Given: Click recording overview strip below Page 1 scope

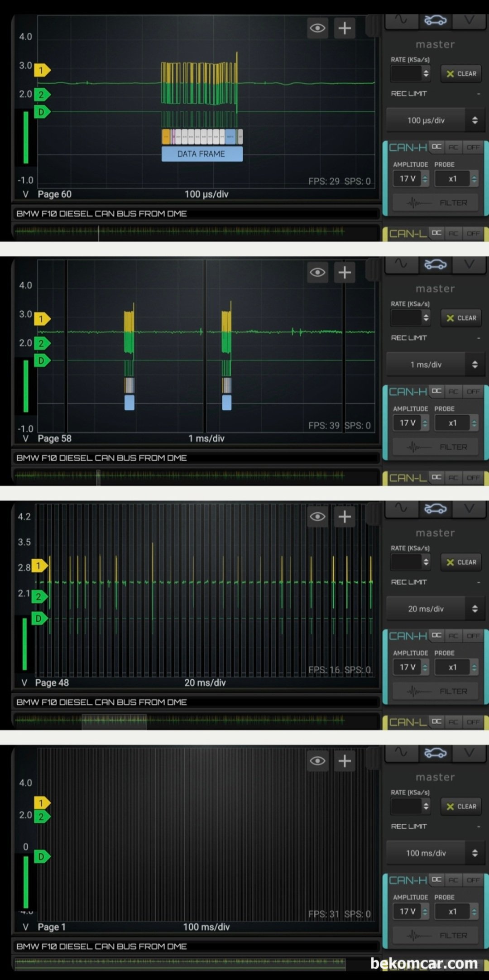Looking at the screenshot, I should (196, 964).
